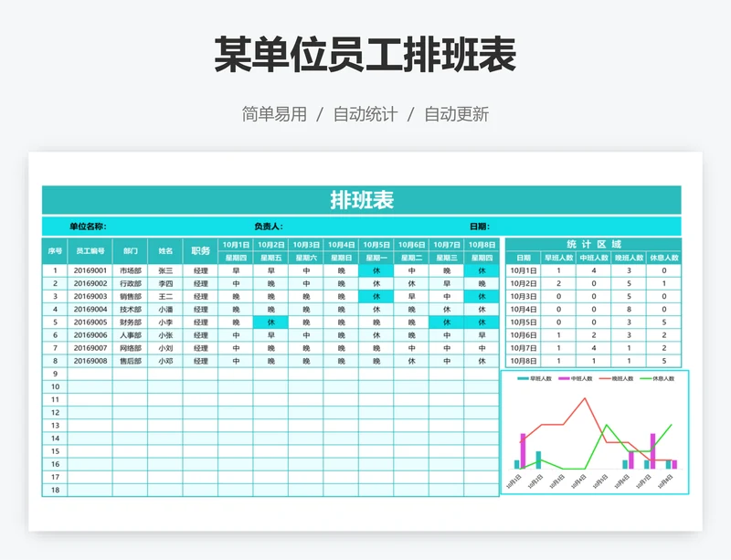Click the 早班人数 legend swatch in chart
This screenshot has height=560, width=731.
point(523,378)
